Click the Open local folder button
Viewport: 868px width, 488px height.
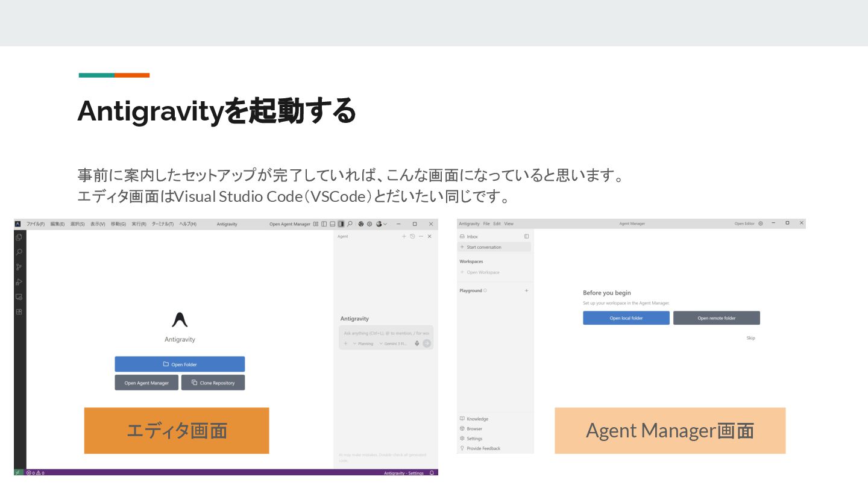pyautogui.click(x=626, y=318)
